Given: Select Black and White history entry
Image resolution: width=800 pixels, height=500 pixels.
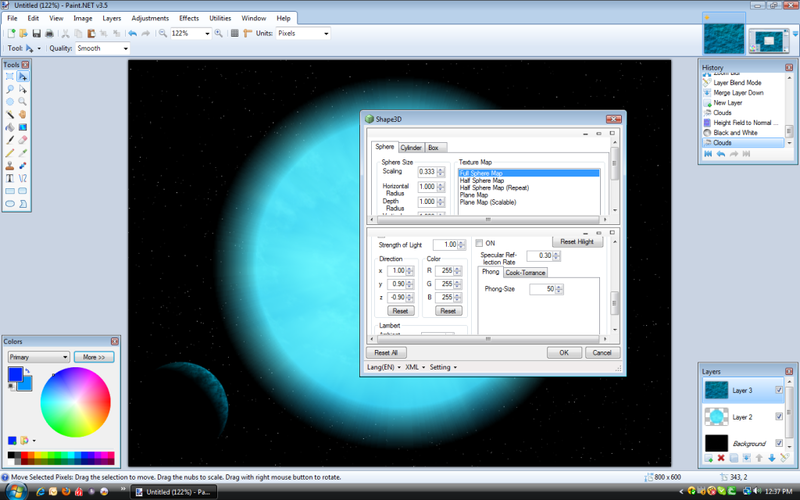Looking at the screenshot, I should coord(735,133).
